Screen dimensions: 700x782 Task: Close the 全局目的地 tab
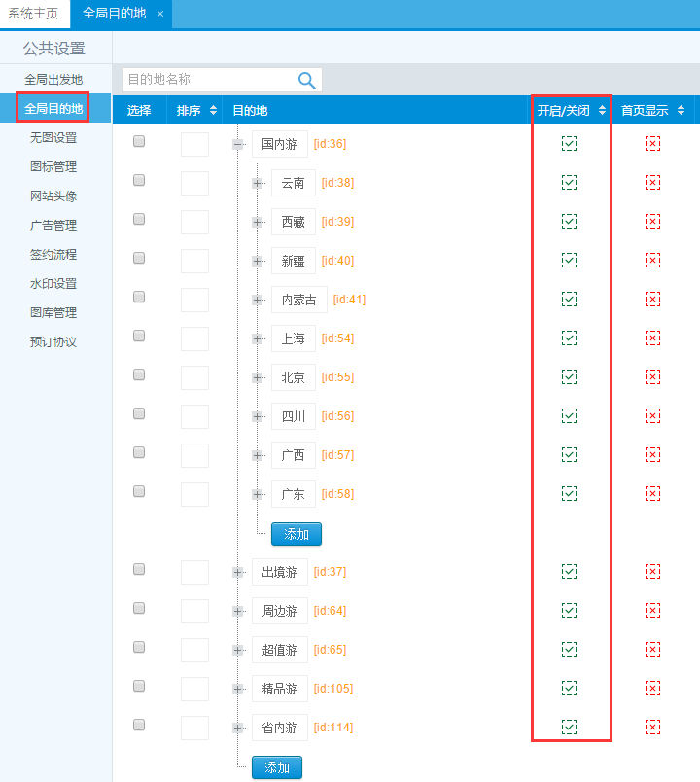(160, 15)
